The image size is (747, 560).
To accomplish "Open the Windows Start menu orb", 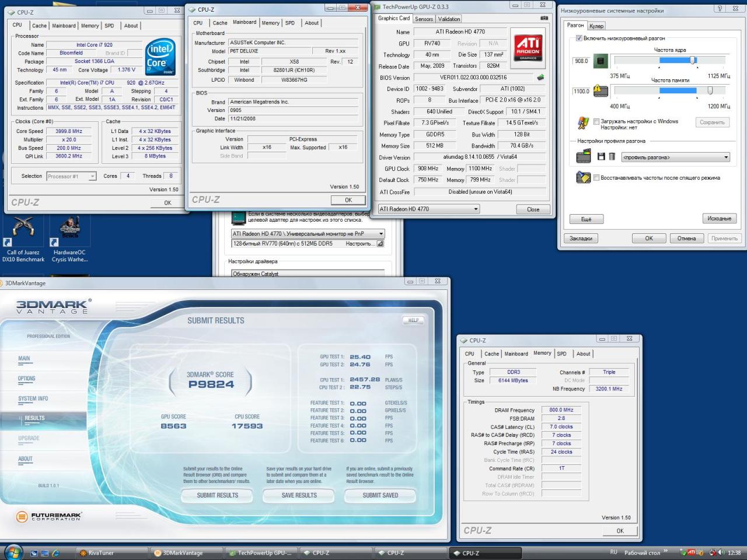I will pyautogui.click(x=13, y=552).
